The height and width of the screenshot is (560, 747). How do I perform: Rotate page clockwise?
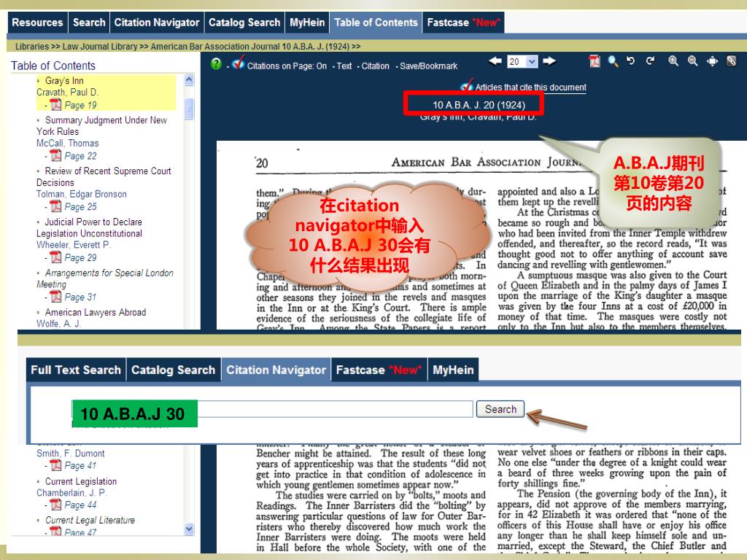coord(650,61)
